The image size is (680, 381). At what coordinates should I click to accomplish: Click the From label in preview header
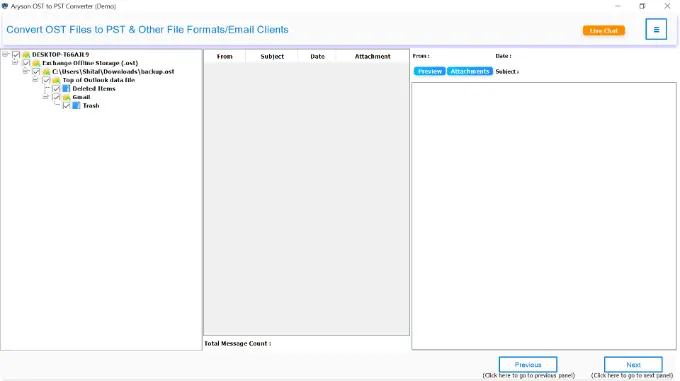click(421, 56)
